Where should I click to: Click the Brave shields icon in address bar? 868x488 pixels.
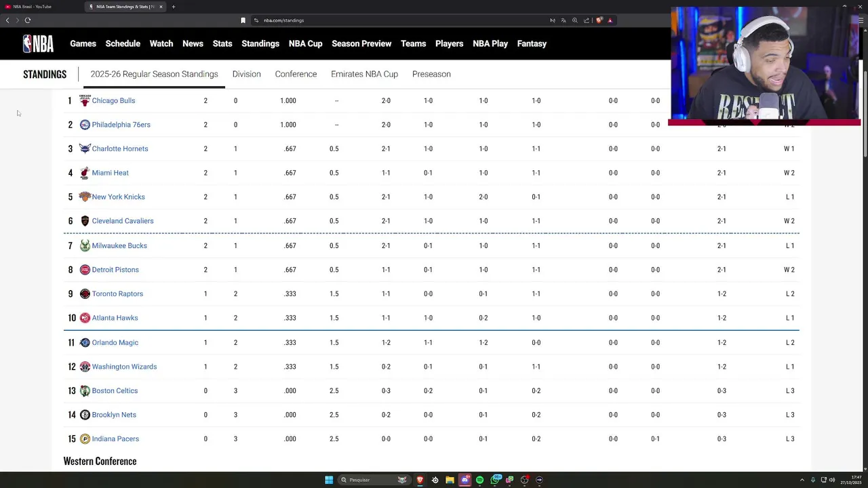click(x=599, y=20)
